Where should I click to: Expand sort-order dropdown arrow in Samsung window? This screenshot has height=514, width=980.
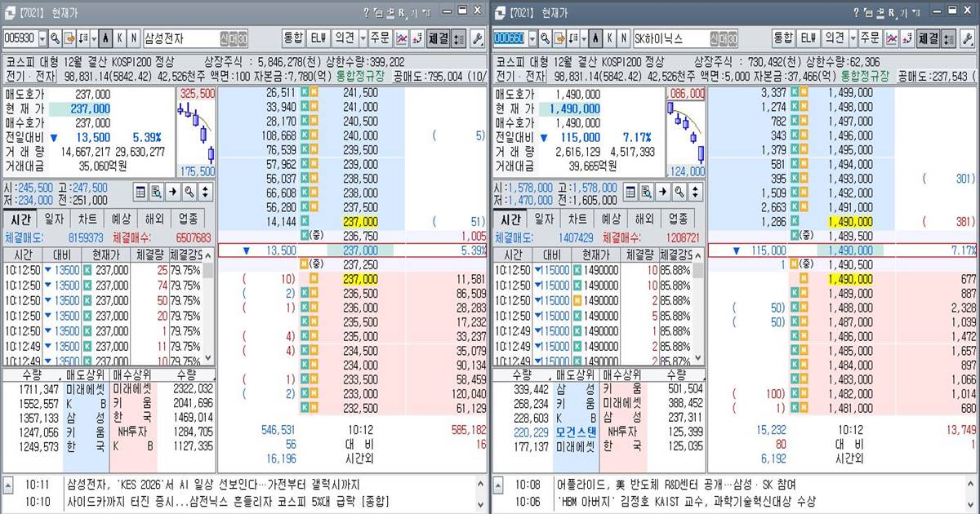94,38
